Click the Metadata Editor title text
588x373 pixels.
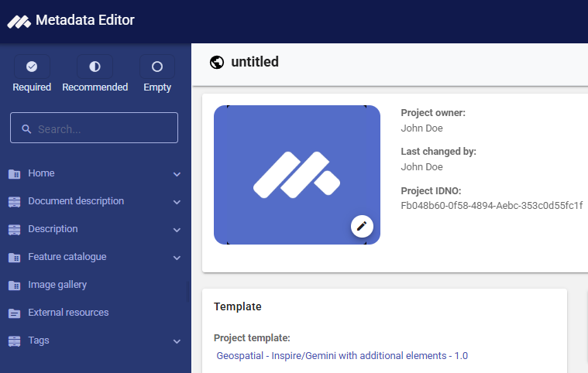[x=85, y=21]
